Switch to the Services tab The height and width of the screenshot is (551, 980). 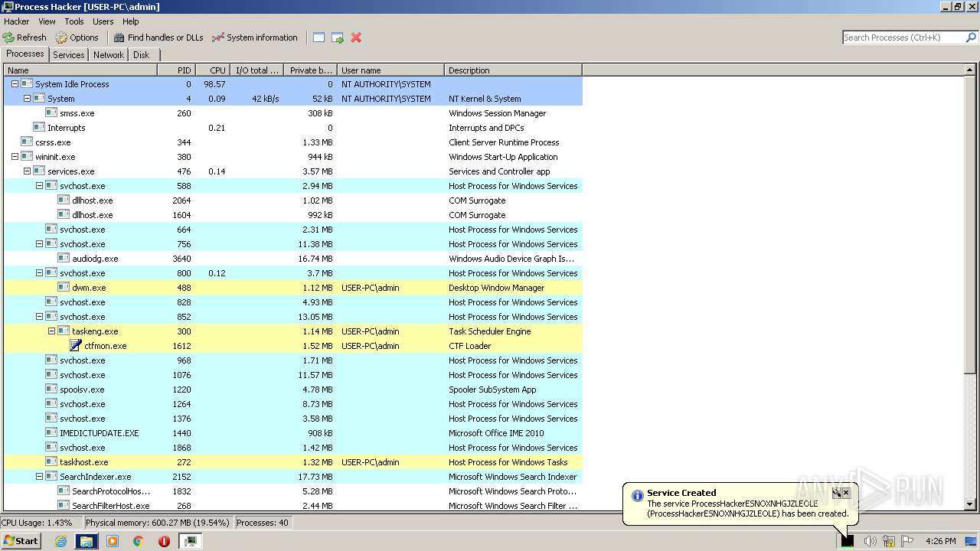69,55
